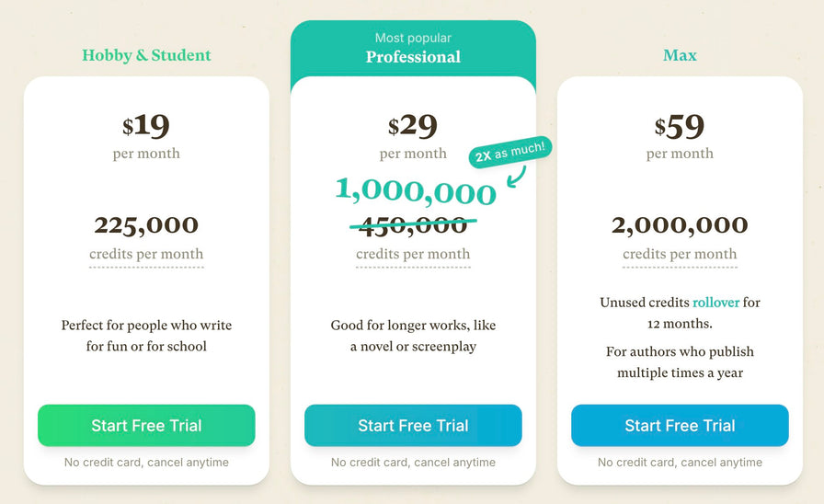Click the 1,000,000 credits figure
The height and width of the screenshot is (504, 824).
[x=416, y=190]
